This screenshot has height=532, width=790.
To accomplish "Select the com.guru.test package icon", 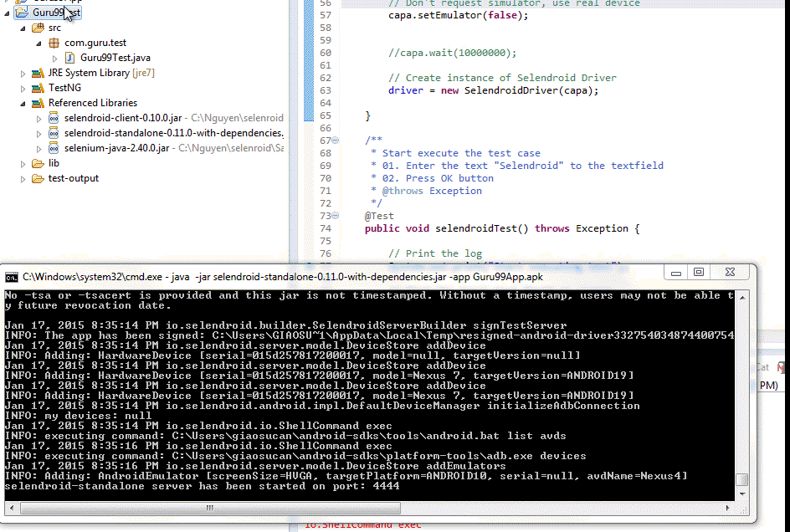I will click(x=54, y=43).
